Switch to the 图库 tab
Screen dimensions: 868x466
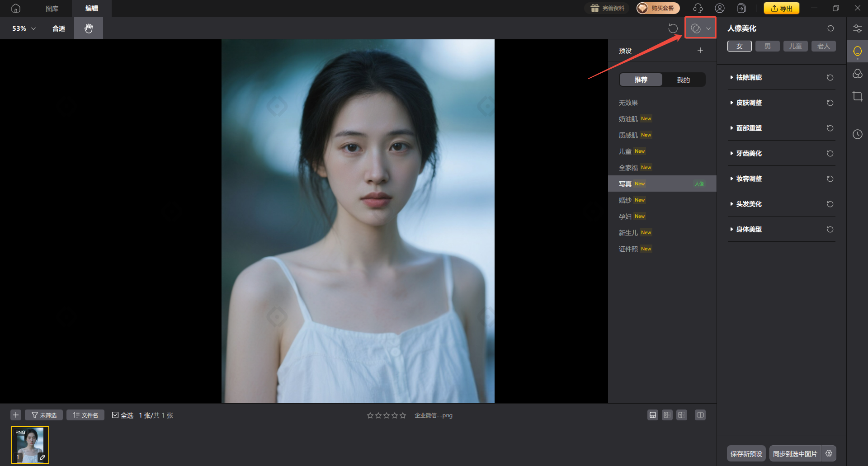(x=52, y=9)
